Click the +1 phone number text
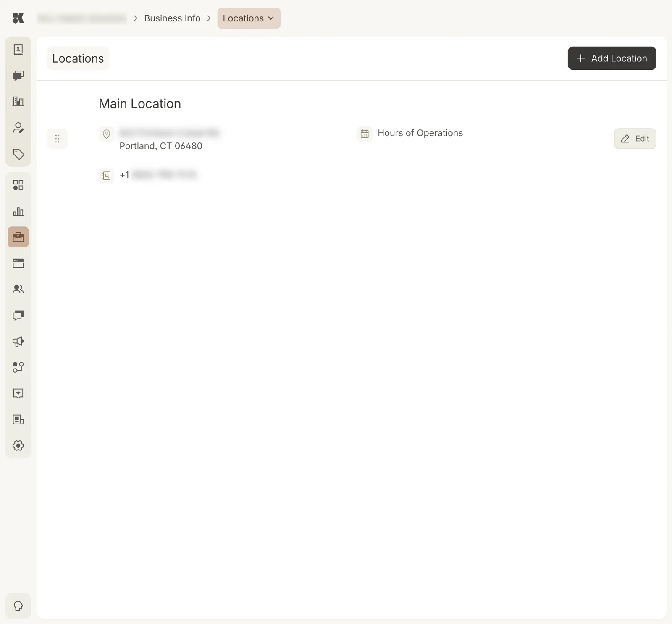Viewport: 672px width, 624px height. click(158, 174)
